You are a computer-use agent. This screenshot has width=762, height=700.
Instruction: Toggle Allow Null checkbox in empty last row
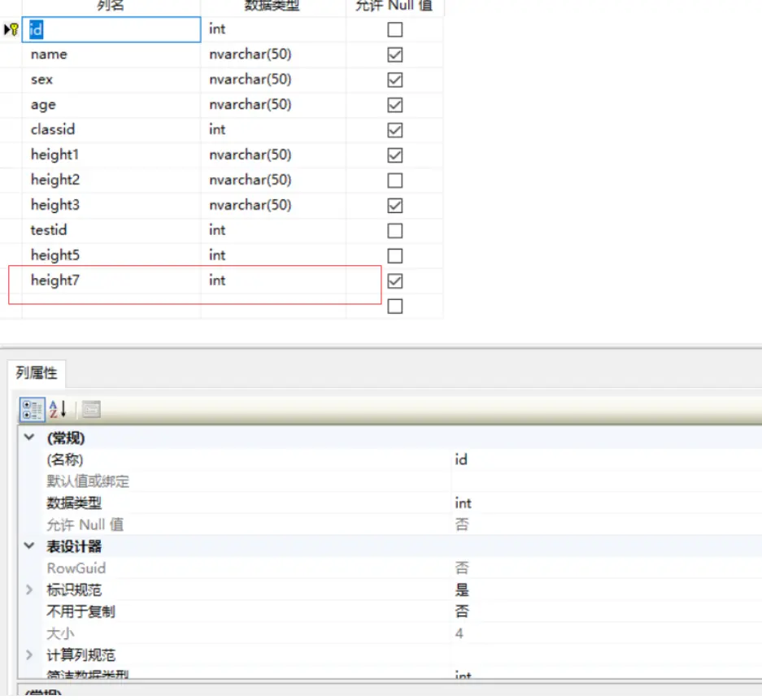click(x=394, y=306)
